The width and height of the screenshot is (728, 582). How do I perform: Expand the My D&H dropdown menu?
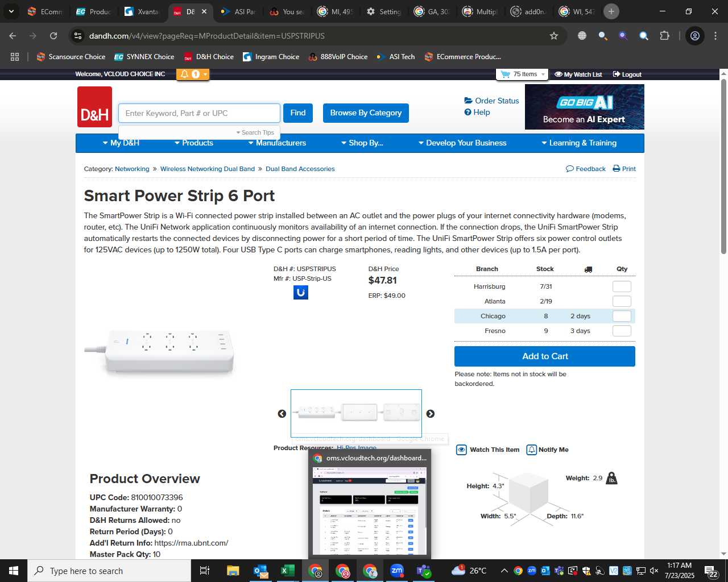pos(121,143)
